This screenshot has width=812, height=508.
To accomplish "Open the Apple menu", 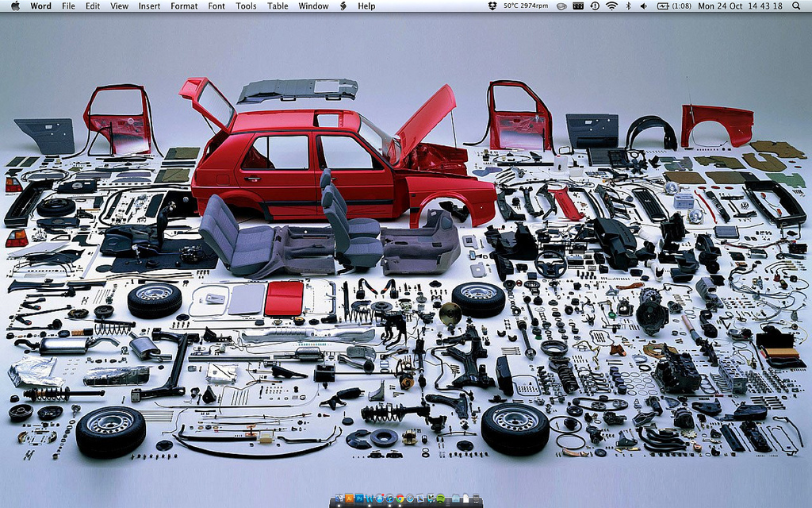I will [14, 6].
